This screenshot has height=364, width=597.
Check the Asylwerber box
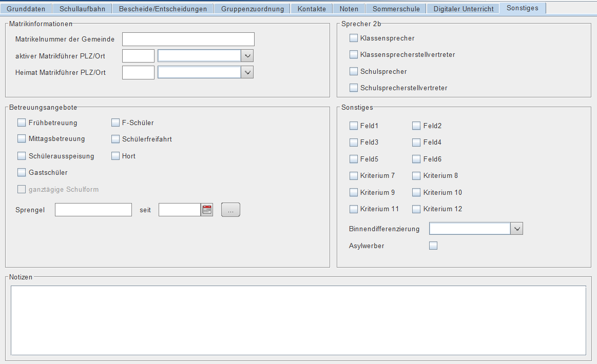(433, 246)
